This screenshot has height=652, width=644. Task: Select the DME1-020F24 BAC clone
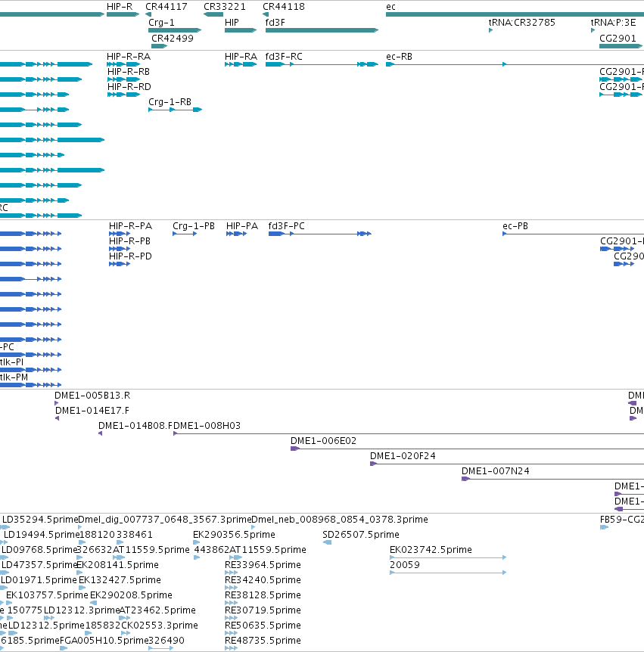tap(507, 464)
